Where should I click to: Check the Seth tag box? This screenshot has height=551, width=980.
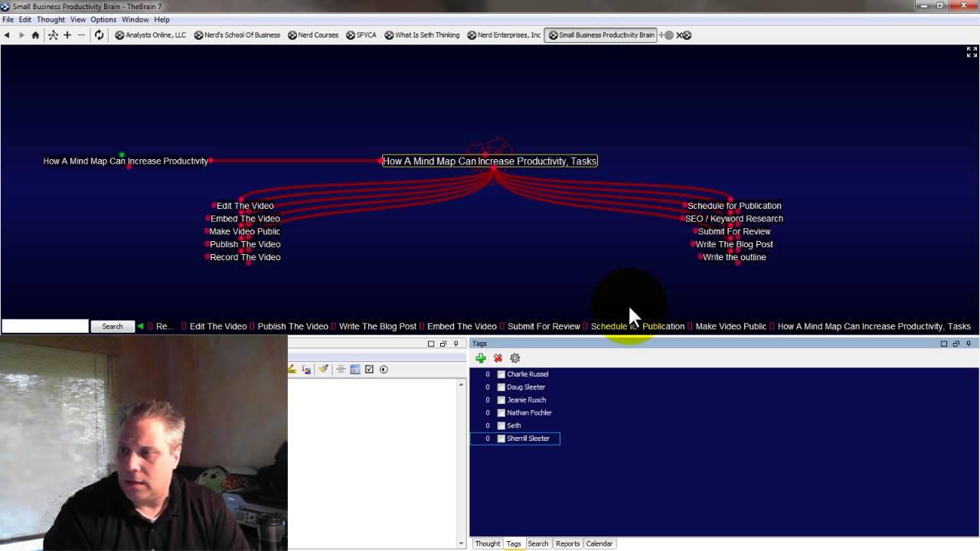[501, 425]
